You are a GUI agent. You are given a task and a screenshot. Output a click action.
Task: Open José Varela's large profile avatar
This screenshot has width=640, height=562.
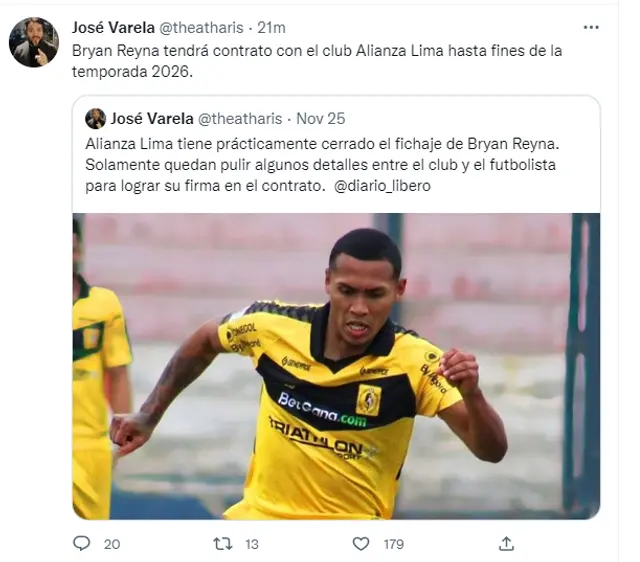tap(34, 42)
